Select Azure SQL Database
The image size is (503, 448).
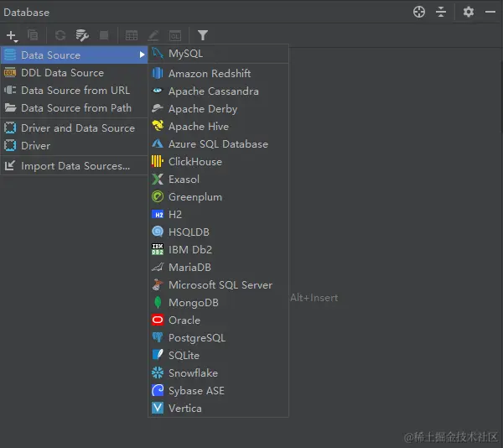click(x=218, y=144)
